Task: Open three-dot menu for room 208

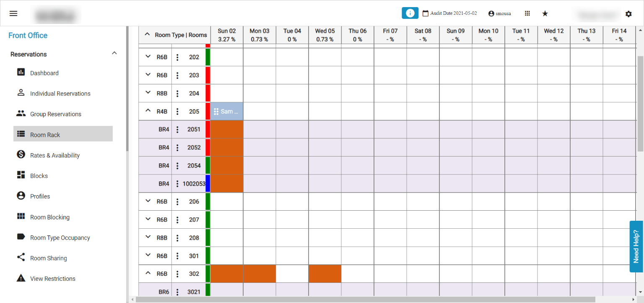Action: pos(177,238)
